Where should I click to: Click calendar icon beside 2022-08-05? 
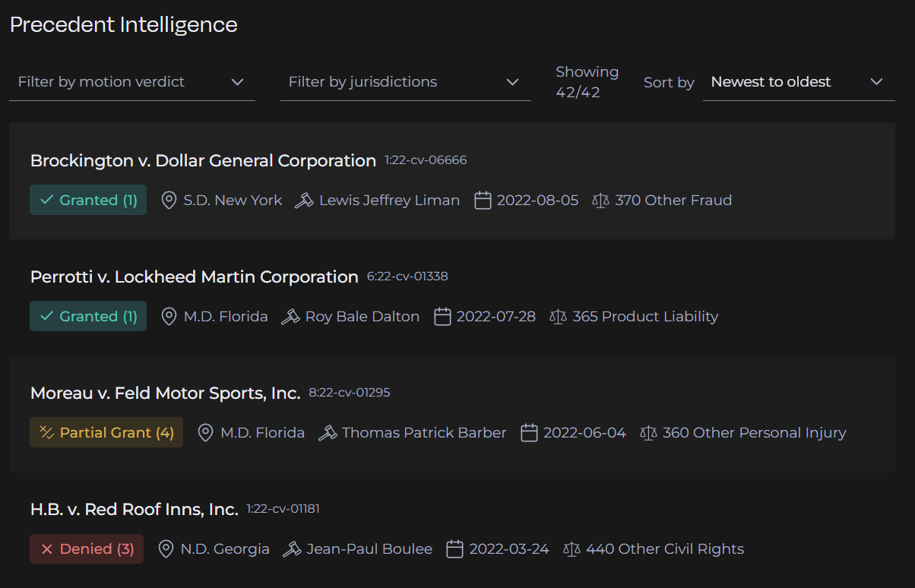pos(483,201)
